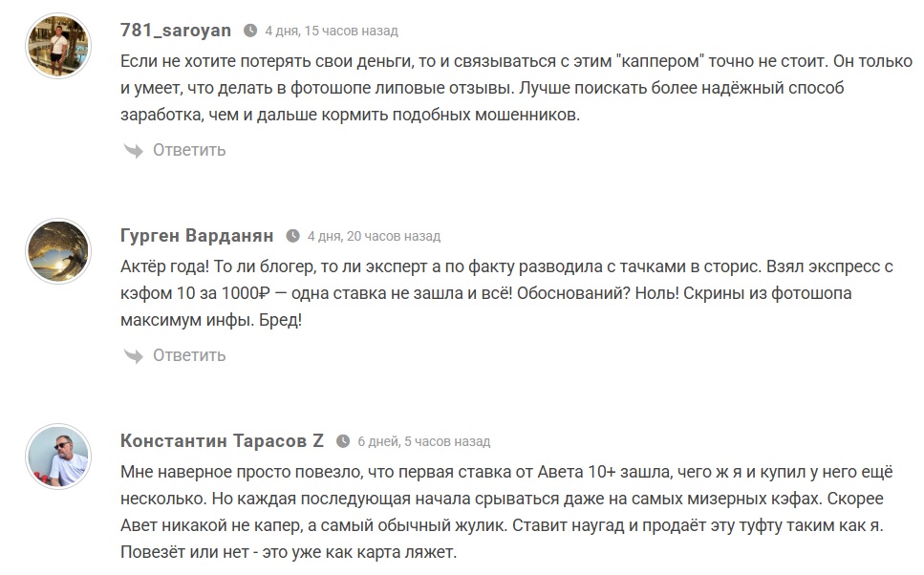Click the timestamp "4 дня, 20 часов назад"

coord(374,236)
